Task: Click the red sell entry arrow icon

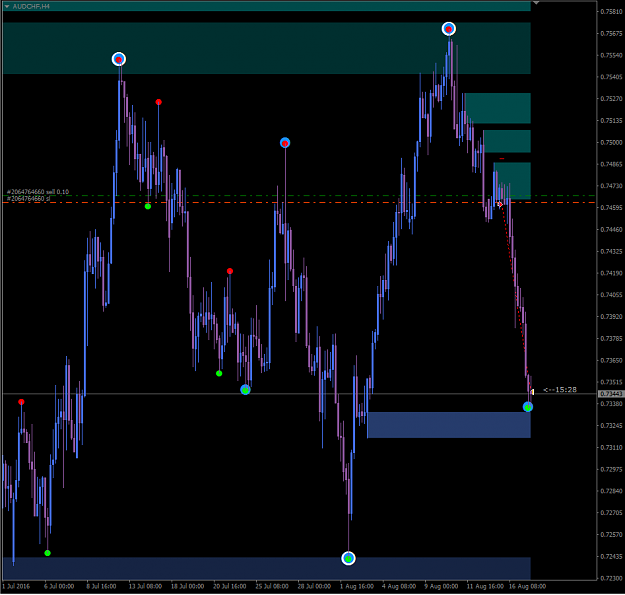Action: click(500, 204)
